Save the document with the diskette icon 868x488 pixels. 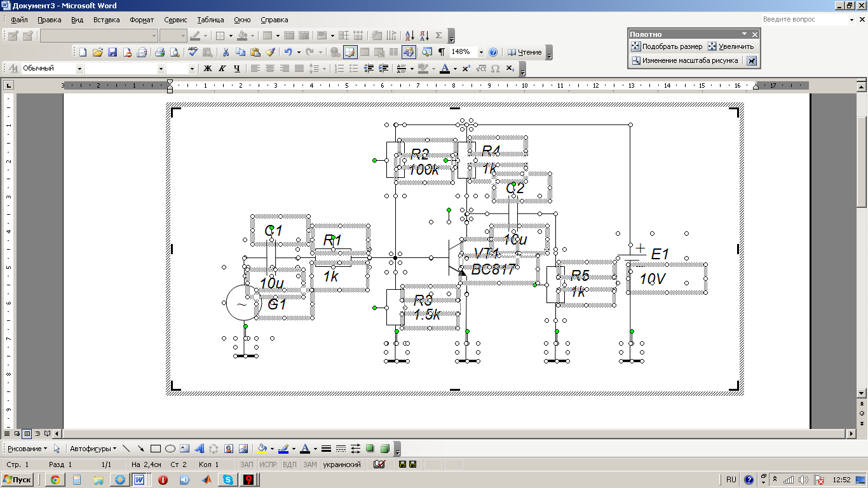[x=112, y=52]
